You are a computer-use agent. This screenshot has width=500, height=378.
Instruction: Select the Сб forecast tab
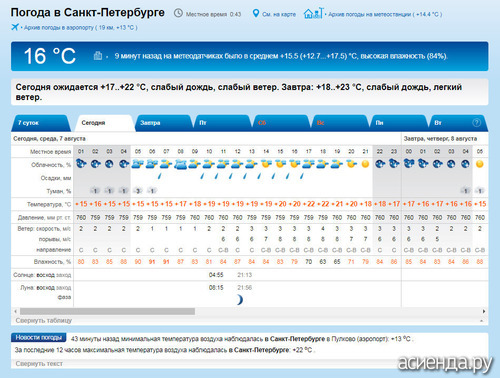pyautogui.click(x=281, y=123)
